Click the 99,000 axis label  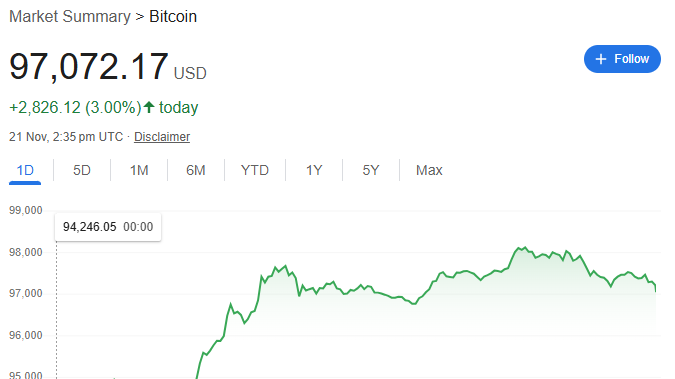tap(26, 211)
